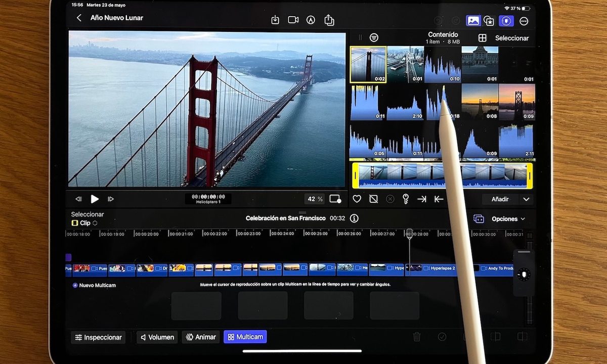This screenshot has width=607, height=364.
Task: Select the Golden Gate clip thumbnail
Action: [368, 63]
